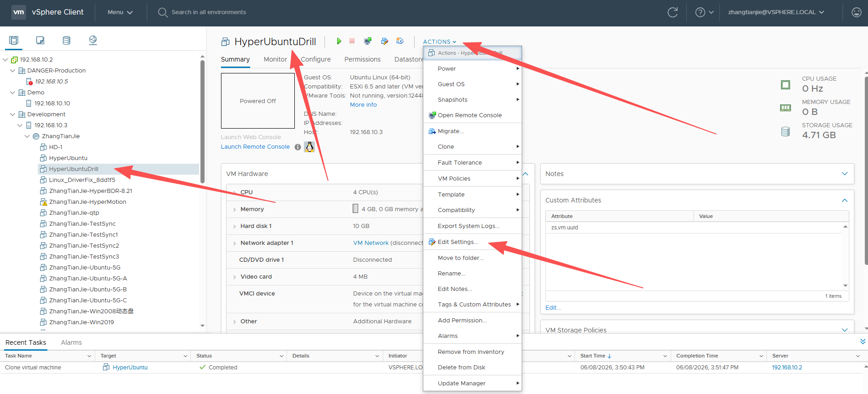Collapse the ZhangTianJie resource pool node
This screenshot has height=394, width=868.
point(27,136)
